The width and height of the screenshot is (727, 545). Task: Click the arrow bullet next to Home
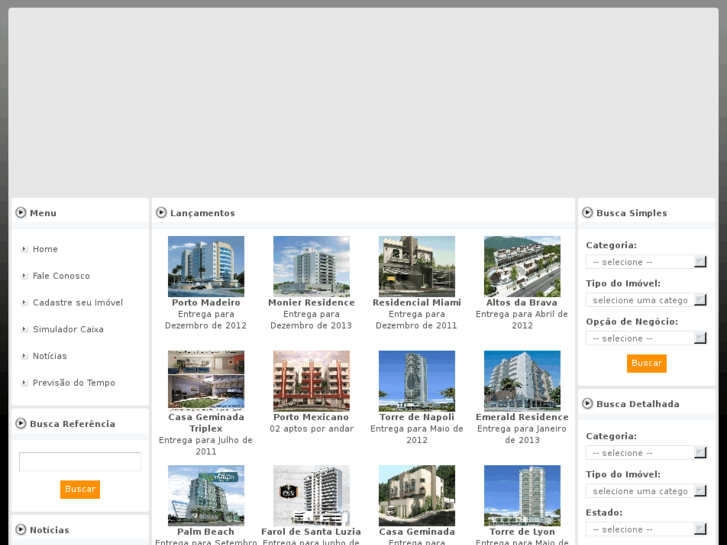(24, 249)
